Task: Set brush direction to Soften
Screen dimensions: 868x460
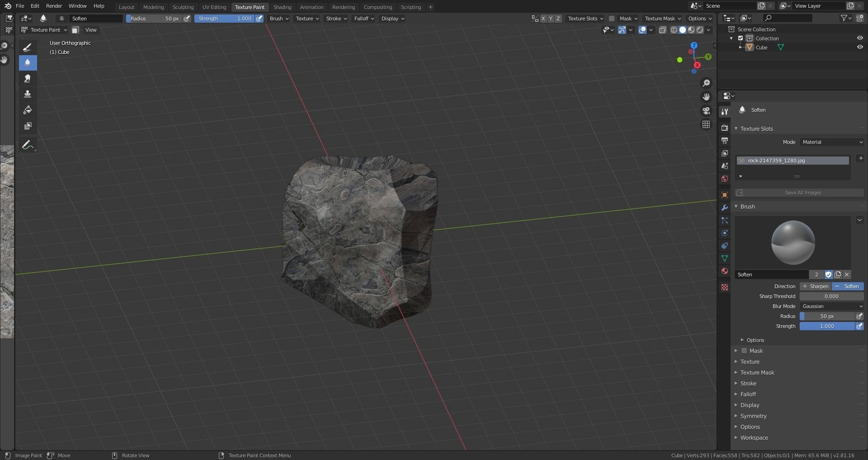Action: [x=848, y=286]
